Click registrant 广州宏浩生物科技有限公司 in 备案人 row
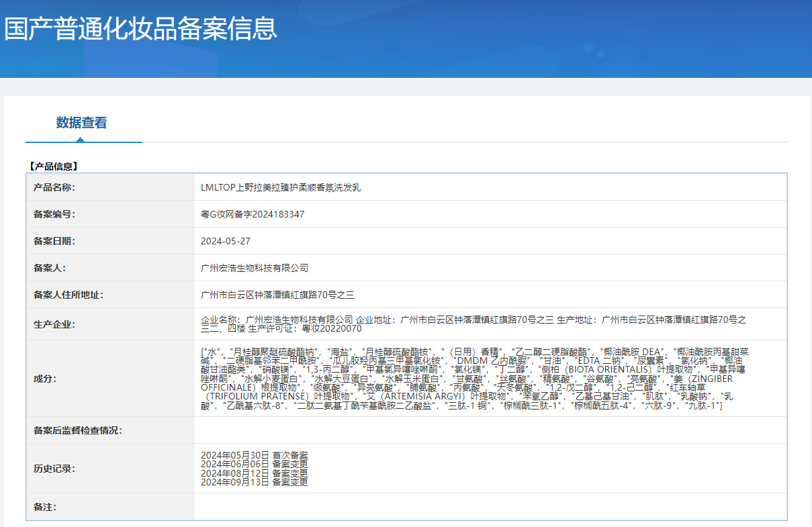The width and height of the screenshot is (812, 527). [255, 268]
